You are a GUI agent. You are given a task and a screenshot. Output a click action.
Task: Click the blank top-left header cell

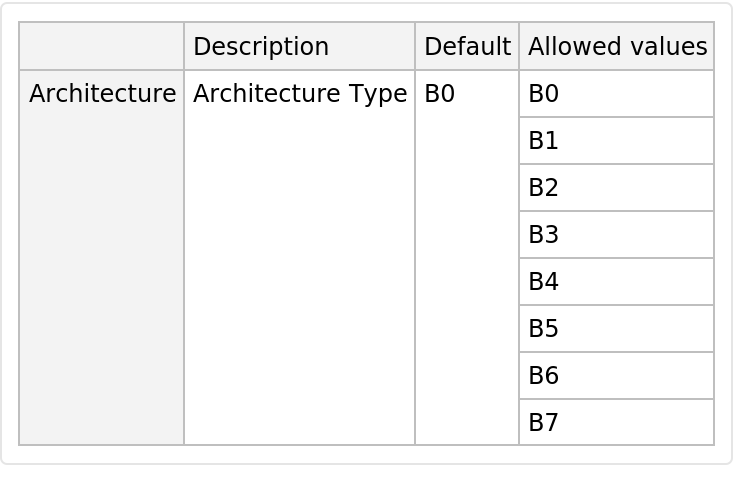[101, 46]
